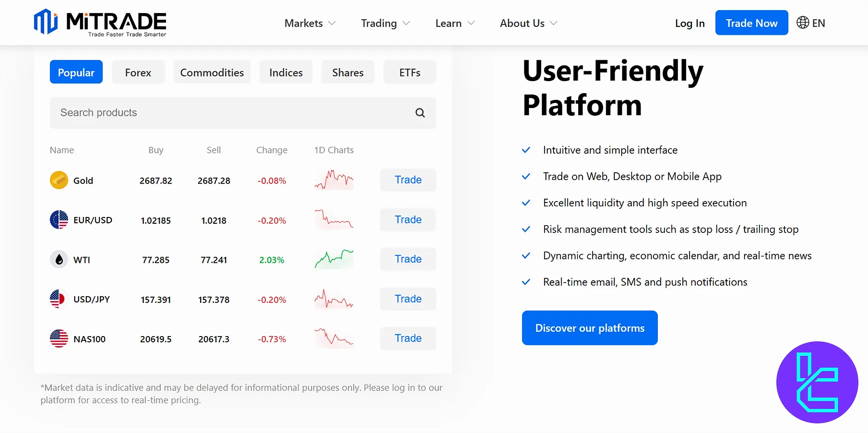Open the Gold 1D chart thumbnail
Viewport: 868px width, 433px height.
click(x=334, y=180)
